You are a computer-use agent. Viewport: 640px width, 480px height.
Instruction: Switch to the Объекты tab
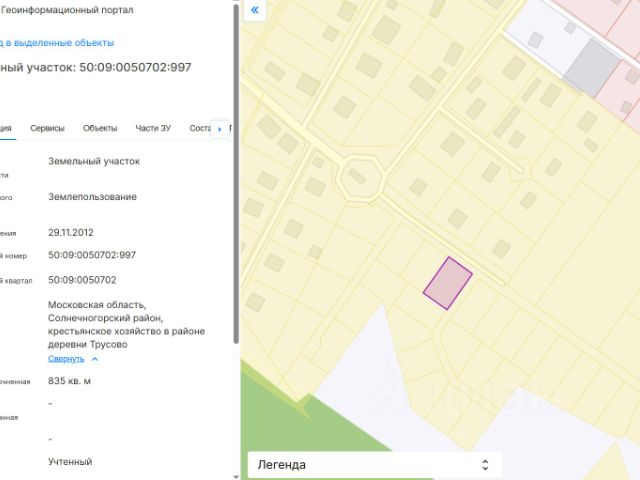click(100, 128)
